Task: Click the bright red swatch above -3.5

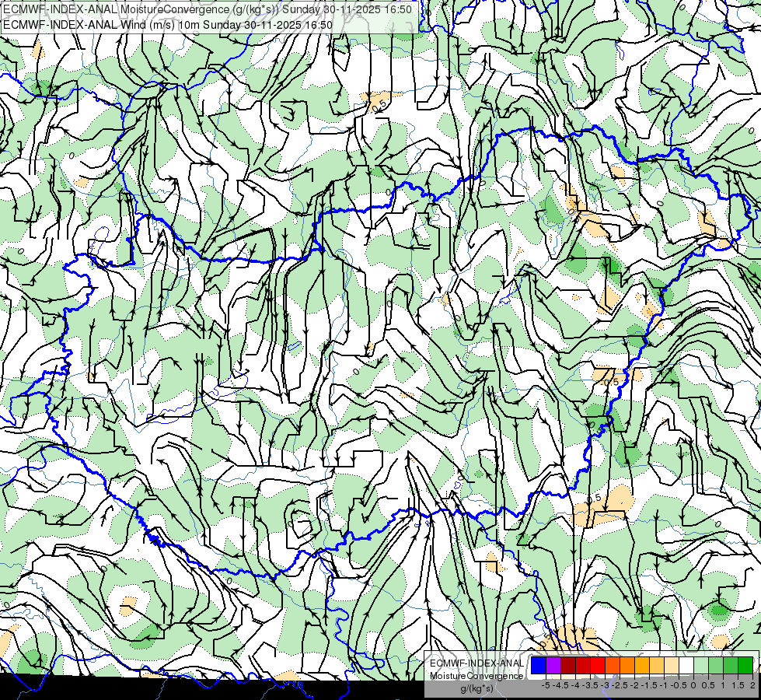Action: [598, 665]
